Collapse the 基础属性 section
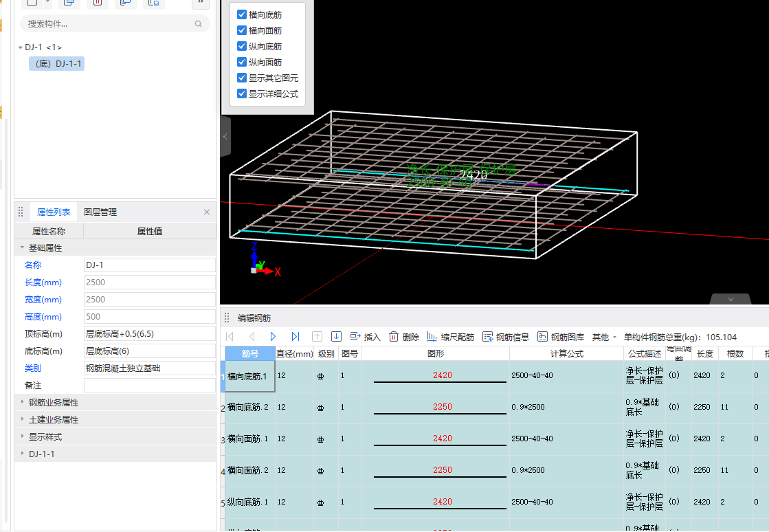 [22, 247]
